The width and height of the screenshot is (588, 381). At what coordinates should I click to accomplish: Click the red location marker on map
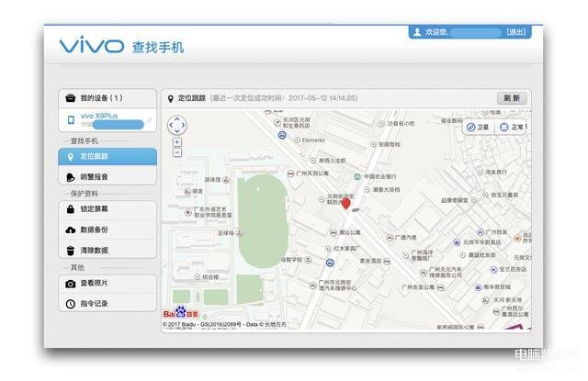345,204
